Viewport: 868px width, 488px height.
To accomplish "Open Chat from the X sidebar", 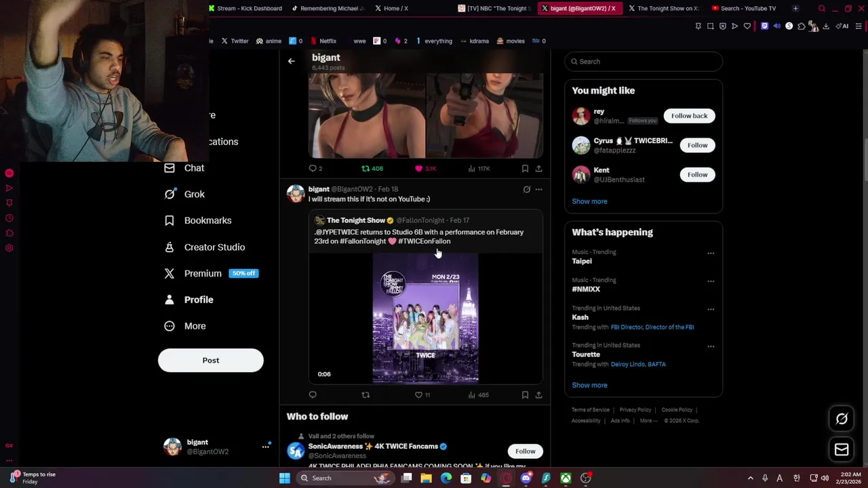I will (184, 168).
